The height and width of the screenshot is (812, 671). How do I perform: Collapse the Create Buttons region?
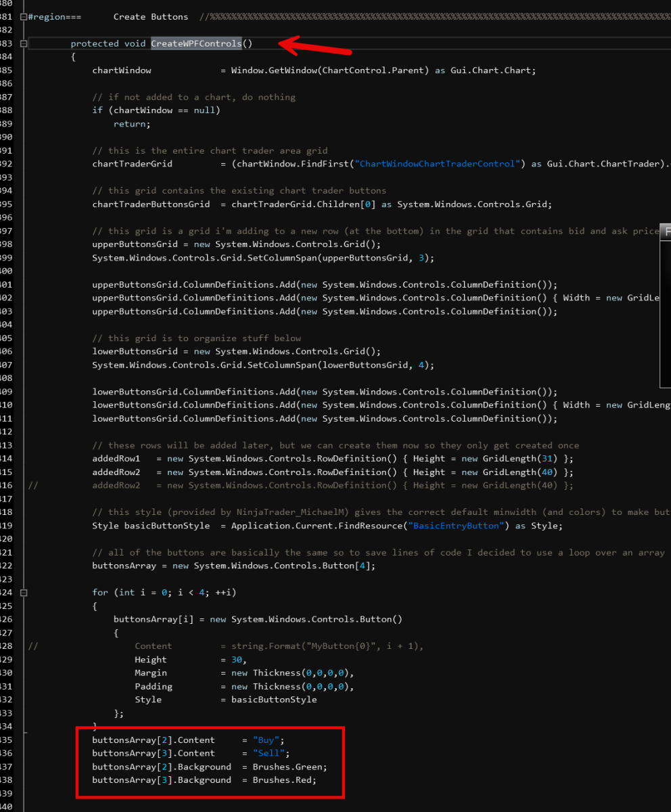pyautogui.click(x=24, y=17)
